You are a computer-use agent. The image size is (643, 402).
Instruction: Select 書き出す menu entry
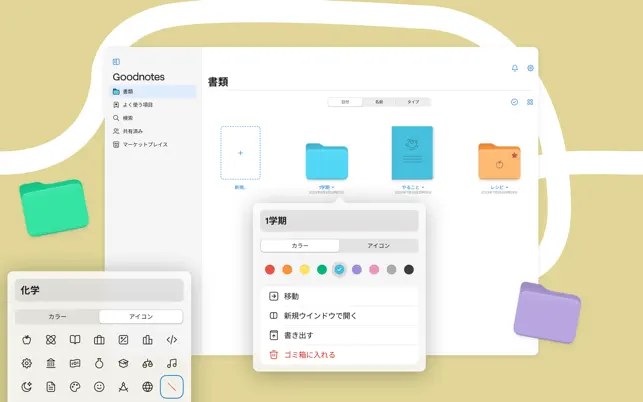[x=340, y=335]
